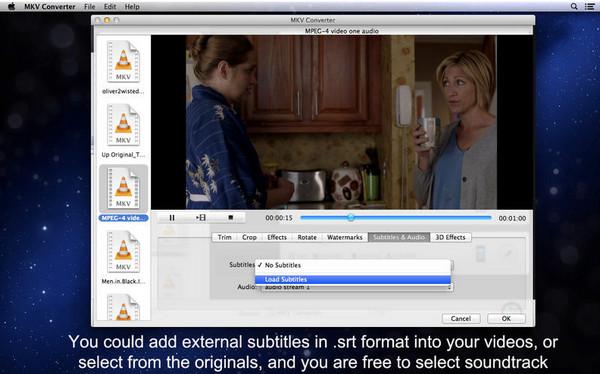Open the Watermarks tab
600x374 pixels.
344,237
